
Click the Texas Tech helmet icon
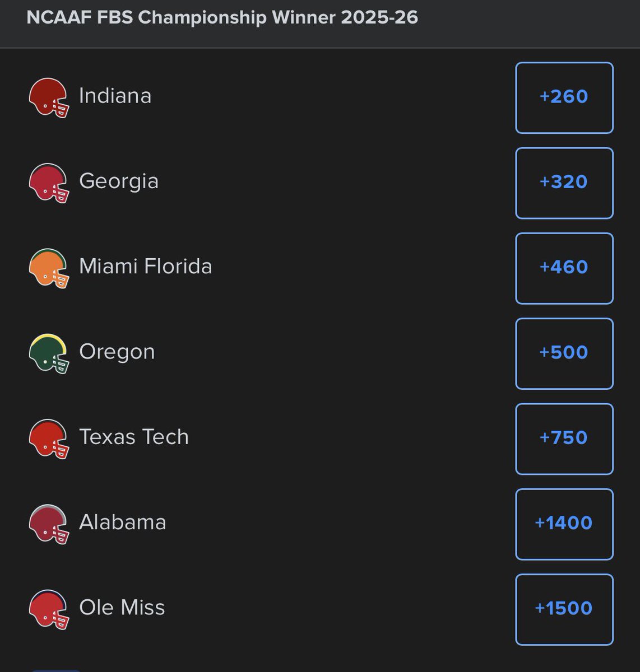[x=49, y=438]
